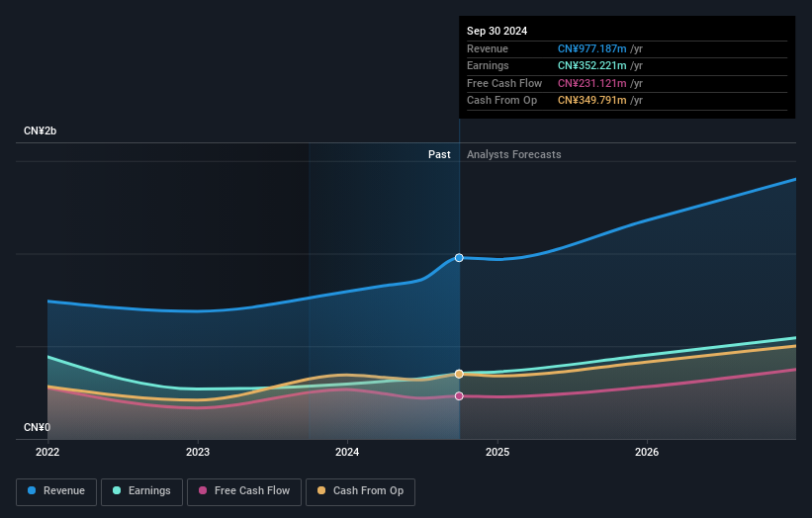812x518 pixels.
Task: Click the pink Free Cash Flow data point
Action: coord(459,395)
